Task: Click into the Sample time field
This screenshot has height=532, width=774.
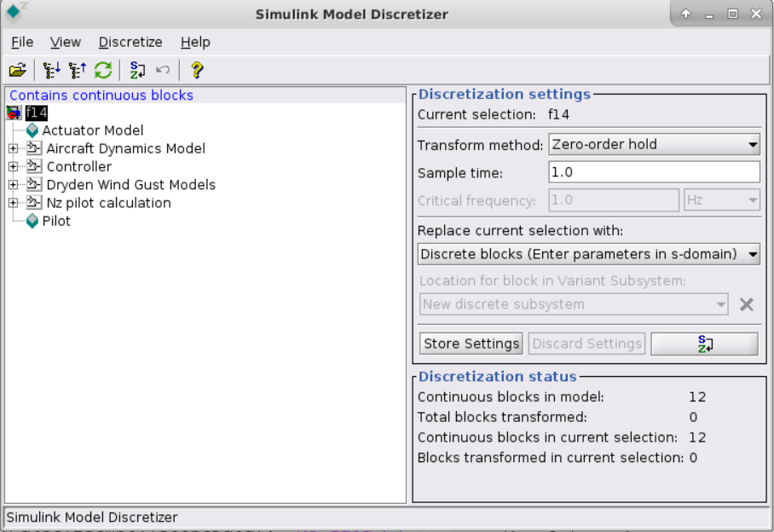Action: point(654,172)
